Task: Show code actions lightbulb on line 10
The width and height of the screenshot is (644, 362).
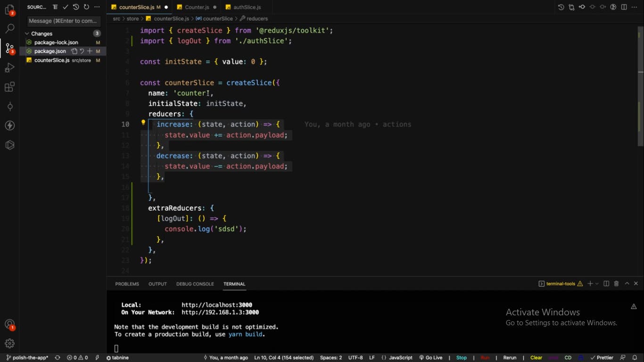Action: (x=143, y=123)
